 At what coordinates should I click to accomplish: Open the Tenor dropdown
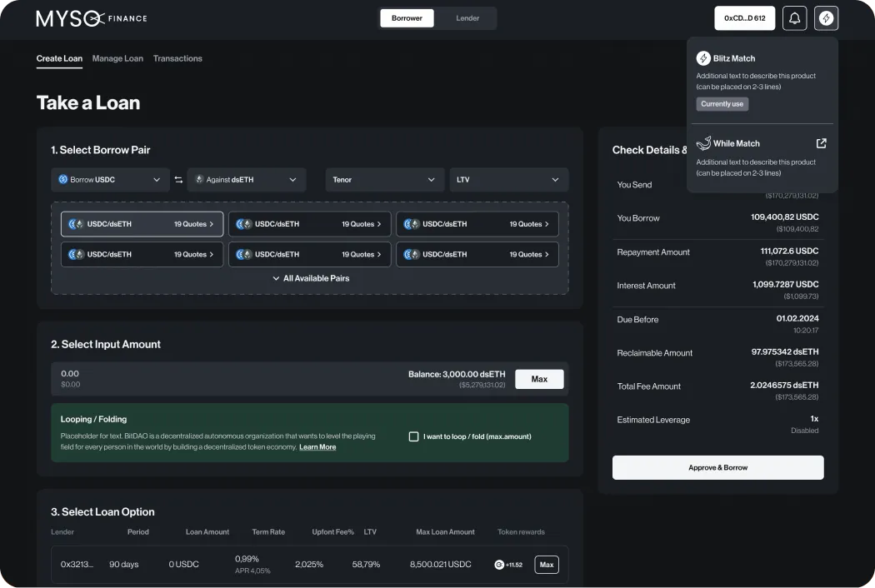[383, 179]
